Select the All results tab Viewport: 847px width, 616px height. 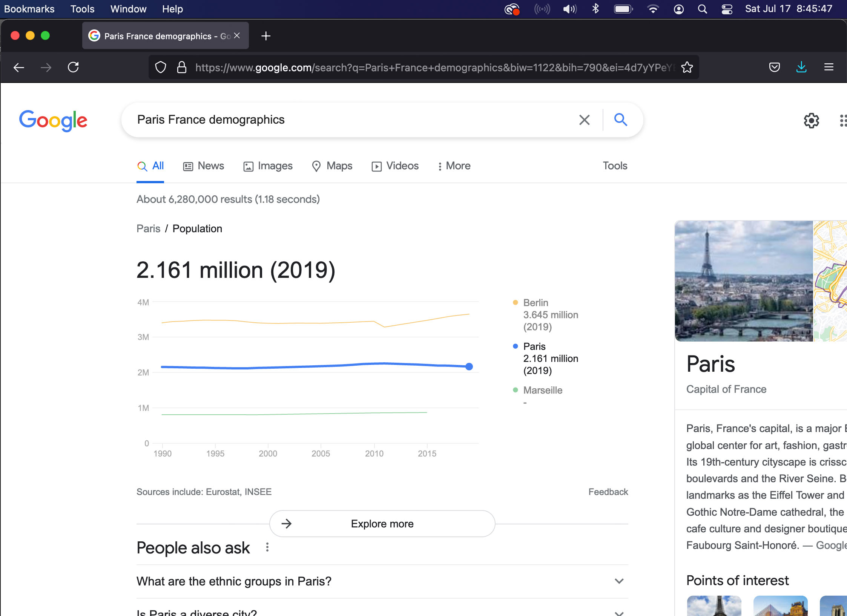[x=150, y=166]
